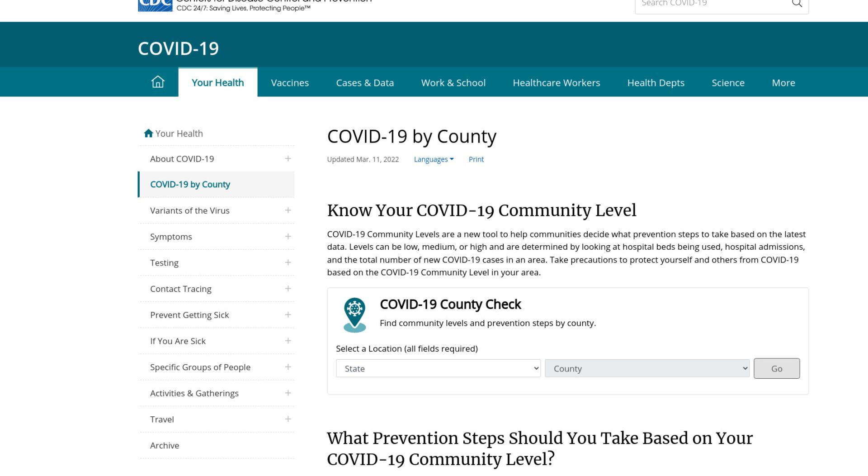Click the COVID-19 County Check map pin icon
This screenshot has width=868, height=476.
click(x=355, y=315)
